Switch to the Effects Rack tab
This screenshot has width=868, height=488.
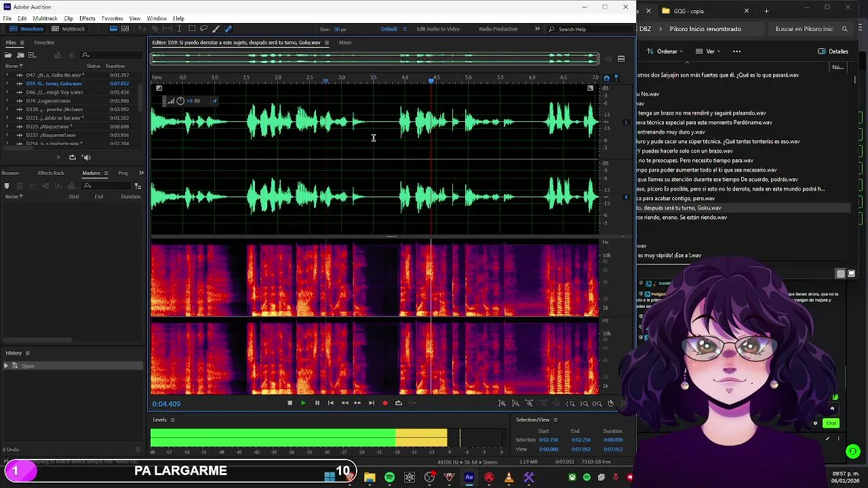[51, 173]
